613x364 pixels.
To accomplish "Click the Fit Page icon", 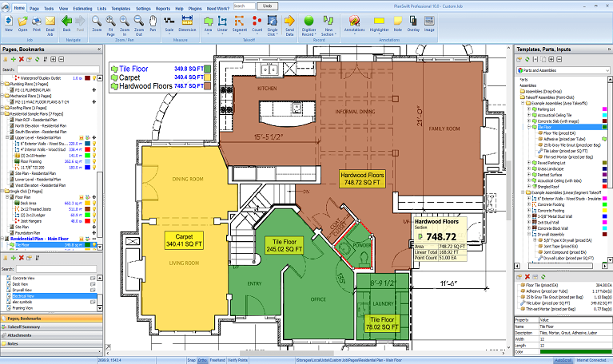I will coord(110,26).
